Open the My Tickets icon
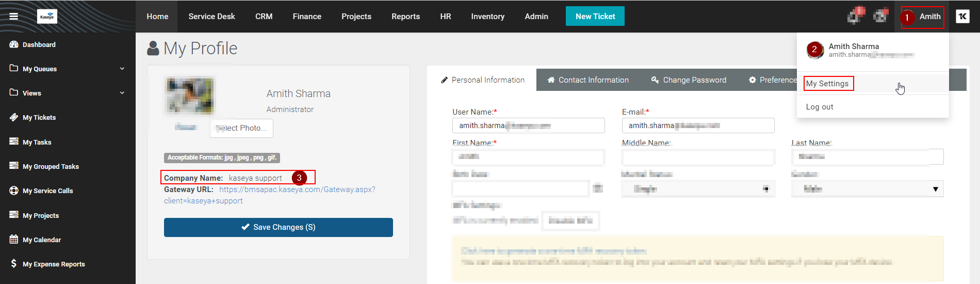980x284 pixels. pyautogui.click(x=14, y=117)
